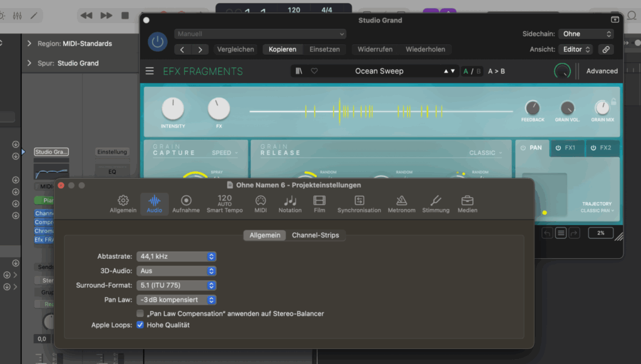The height and width of the screenshot is (364, 641).
Task: Open the Sidechain dropdown
Action: 587,34
